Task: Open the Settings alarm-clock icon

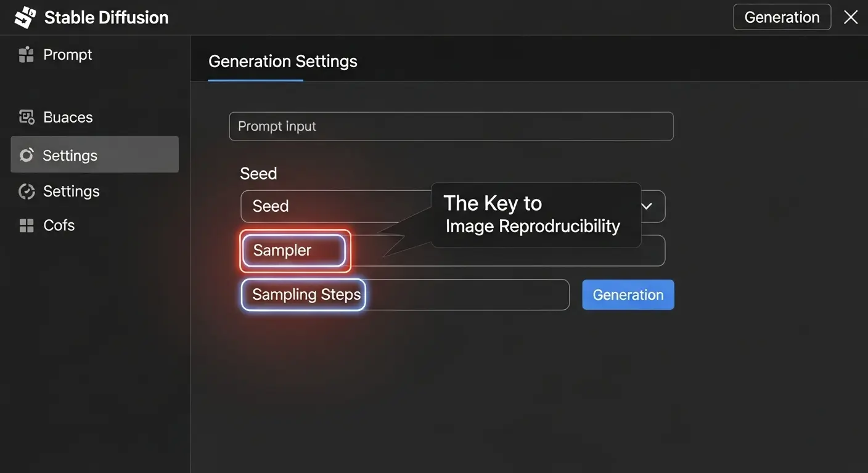Action: click(25, 155)
